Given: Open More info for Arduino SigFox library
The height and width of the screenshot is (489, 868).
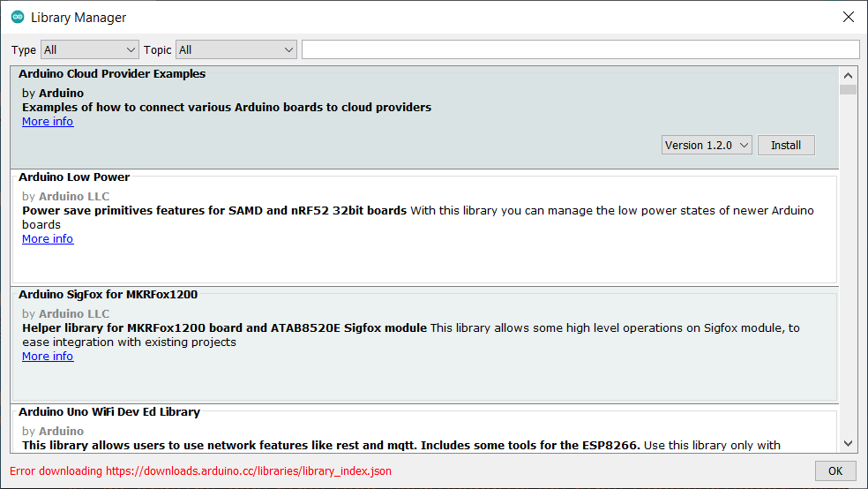Looking at the screenshot, I should coord(48,357).
